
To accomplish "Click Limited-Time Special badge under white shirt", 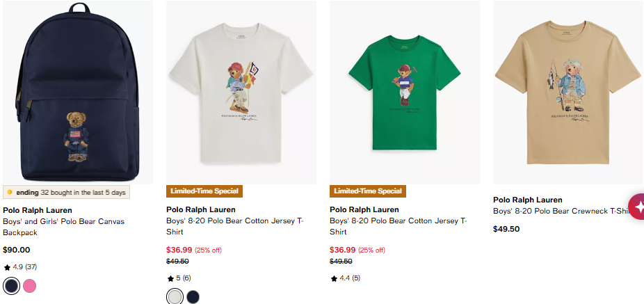I will (204, 191).
